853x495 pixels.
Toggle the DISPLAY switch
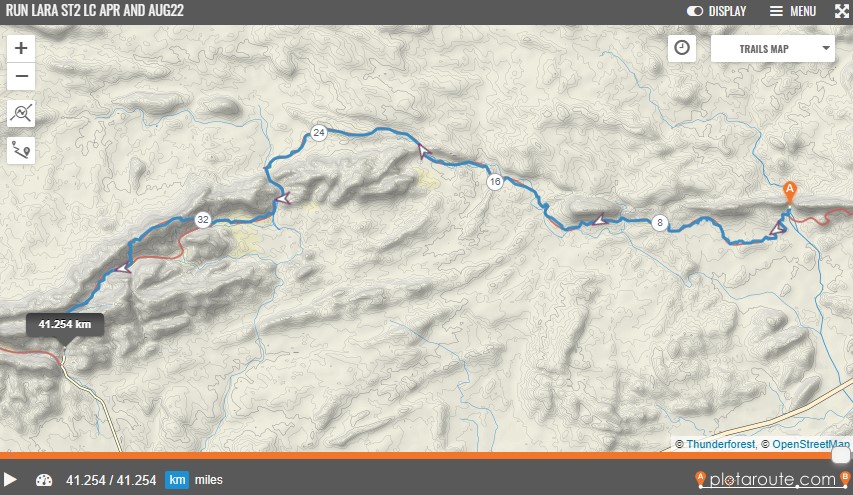[716, 11]
